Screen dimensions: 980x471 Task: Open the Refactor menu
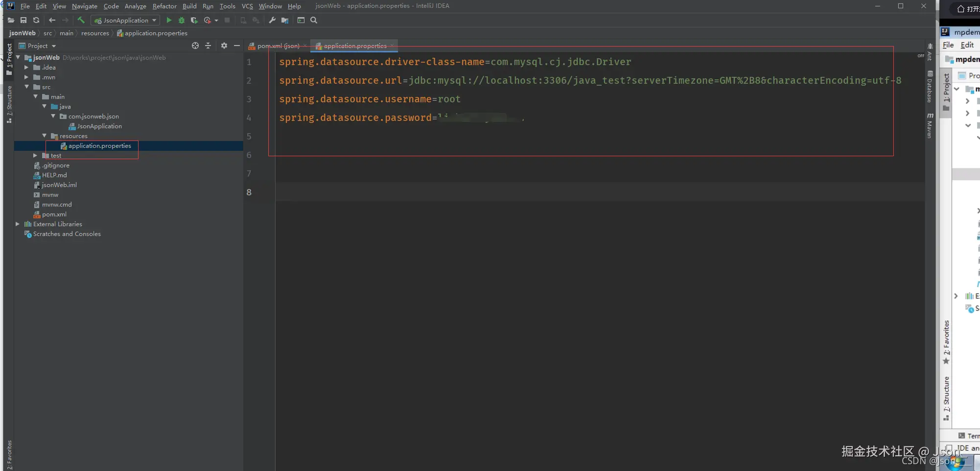coord(164,6)
